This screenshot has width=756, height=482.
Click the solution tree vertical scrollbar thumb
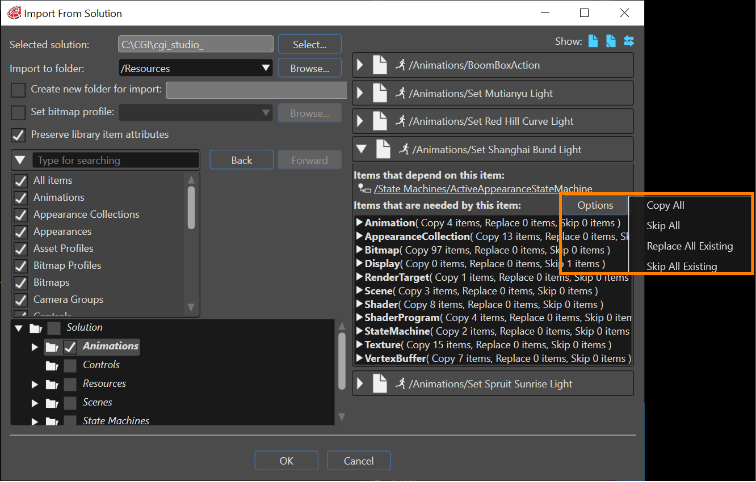pos(342,361)
